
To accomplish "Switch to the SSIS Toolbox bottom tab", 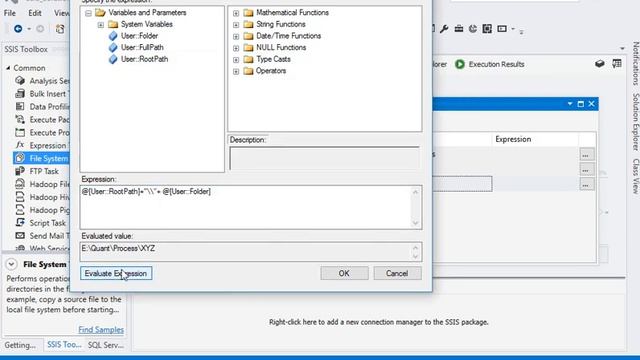I will click(64, 345).
